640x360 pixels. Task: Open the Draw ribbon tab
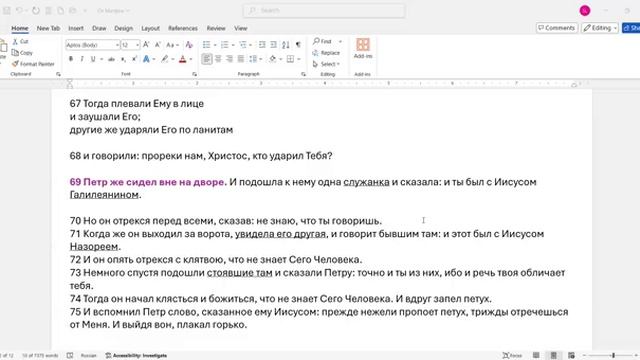pyautogui.click(x=99, y=28)
